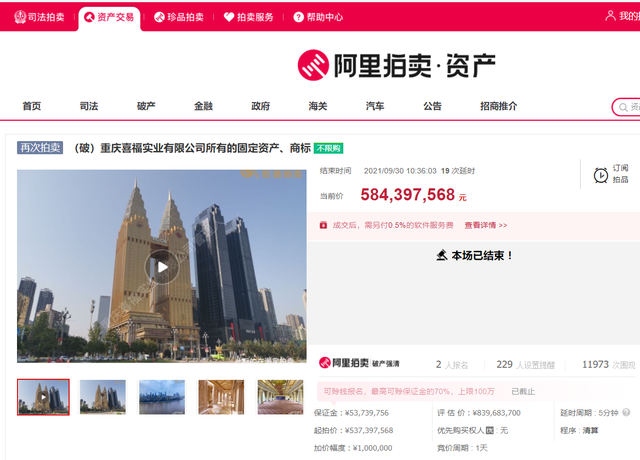The width and height of the screenshot is (640, 460).
Task: Click the heart icon beside 拍卖服务
Action: pos(229,17)
